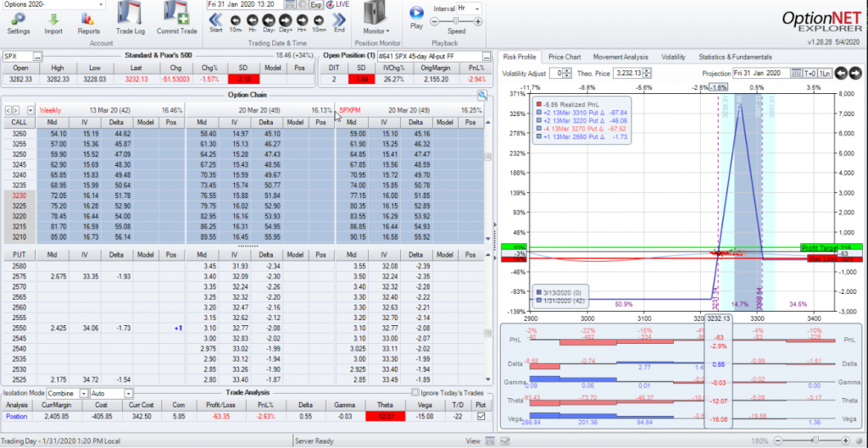
Task: Toggle 13Mar 3220 Put legend marker
Action: 538,120
